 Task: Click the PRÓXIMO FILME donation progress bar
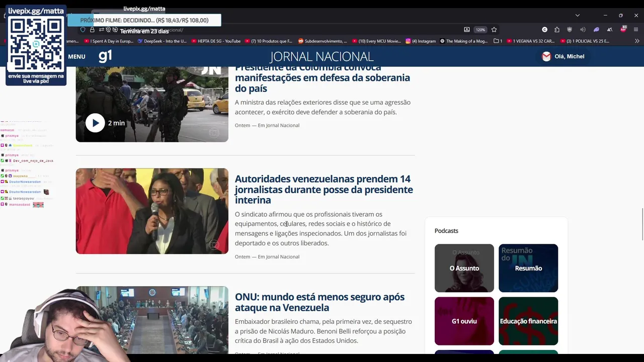pos(144,21)
